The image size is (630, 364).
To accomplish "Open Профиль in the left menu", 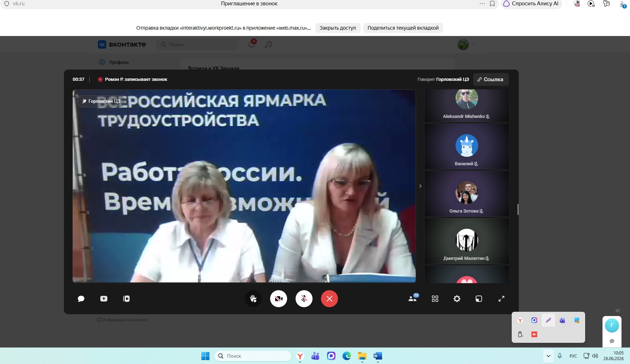I will [x=114, y=62].
